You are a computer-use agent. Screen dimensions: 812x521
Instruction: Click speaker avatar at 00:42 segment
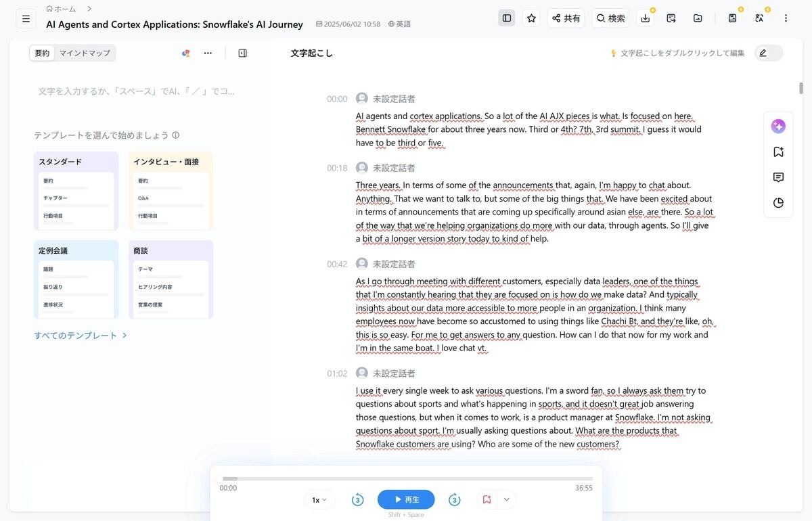point(362,264)
